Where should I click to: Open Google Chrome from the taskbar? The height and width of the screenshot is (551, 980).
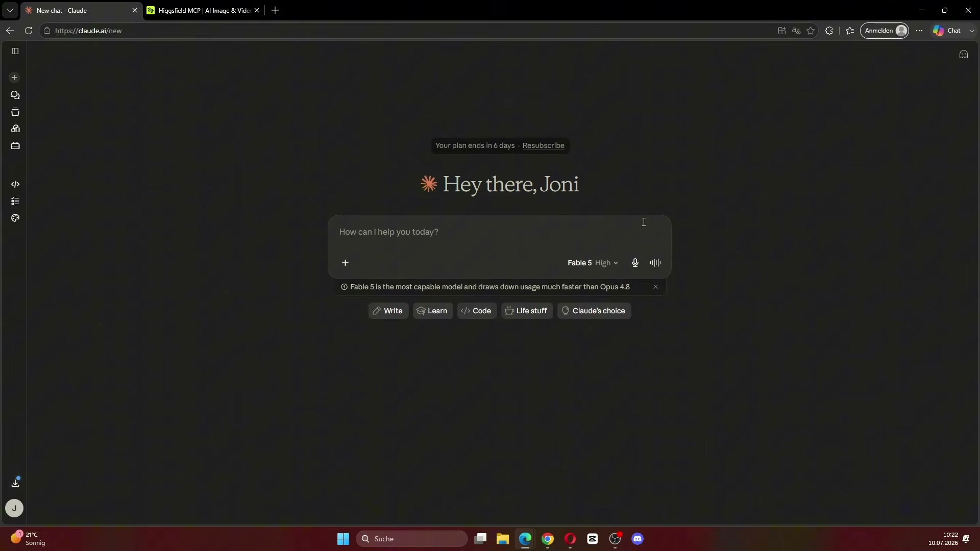coord(548,539)
